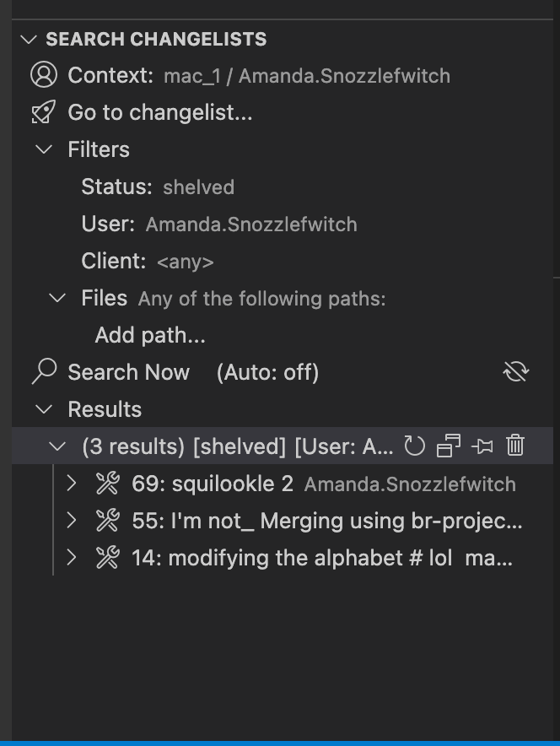Select the Files filter section header
The width and height of the screenshot is (560, 746).
[x=105, y=298]
